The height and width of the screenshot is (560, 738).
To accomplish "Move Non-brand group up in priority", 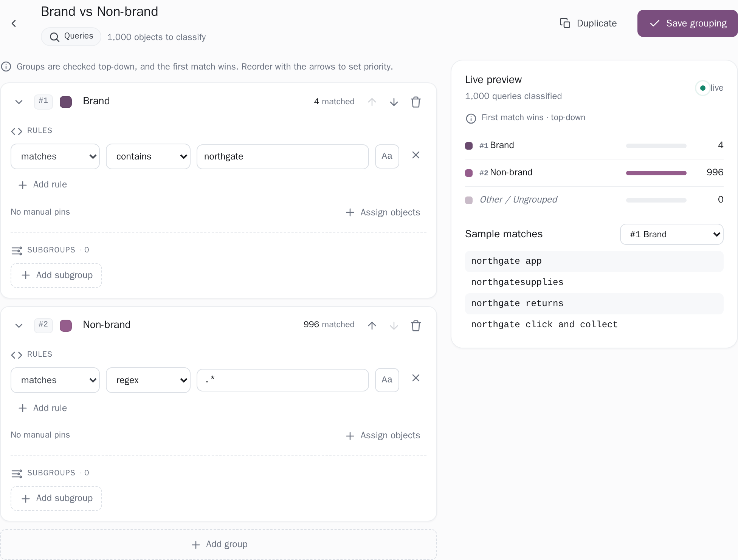I will (372, 325).
